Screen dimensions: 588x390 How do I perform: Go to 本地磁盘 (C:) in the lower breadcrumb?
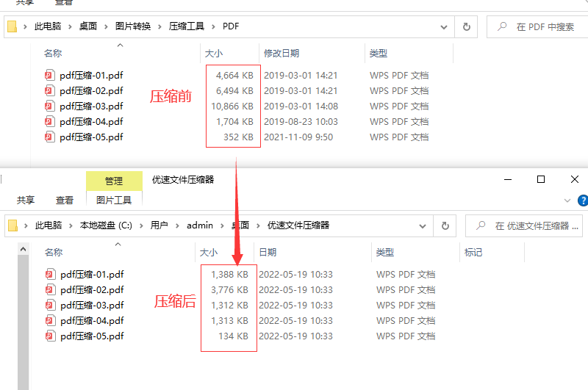tap(106, 225)
